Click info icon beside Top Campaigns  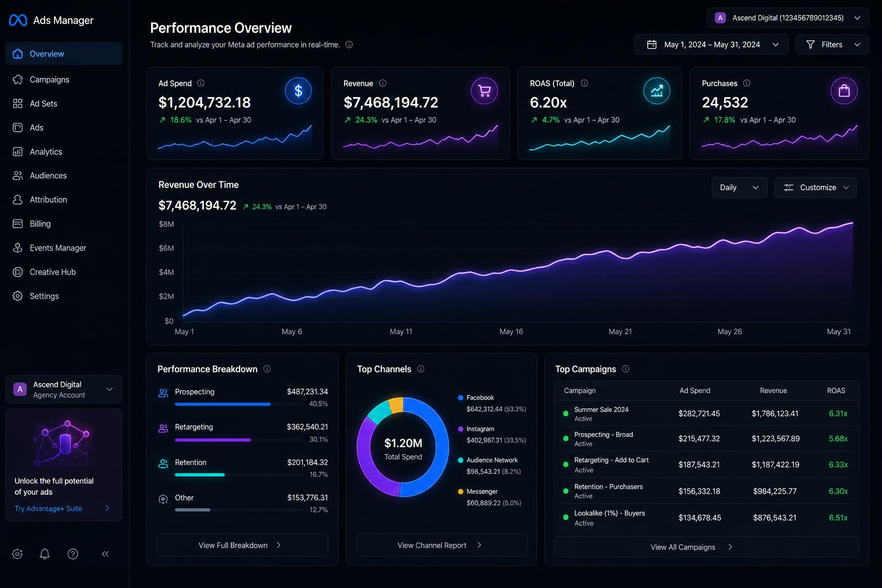click(626, 369)
